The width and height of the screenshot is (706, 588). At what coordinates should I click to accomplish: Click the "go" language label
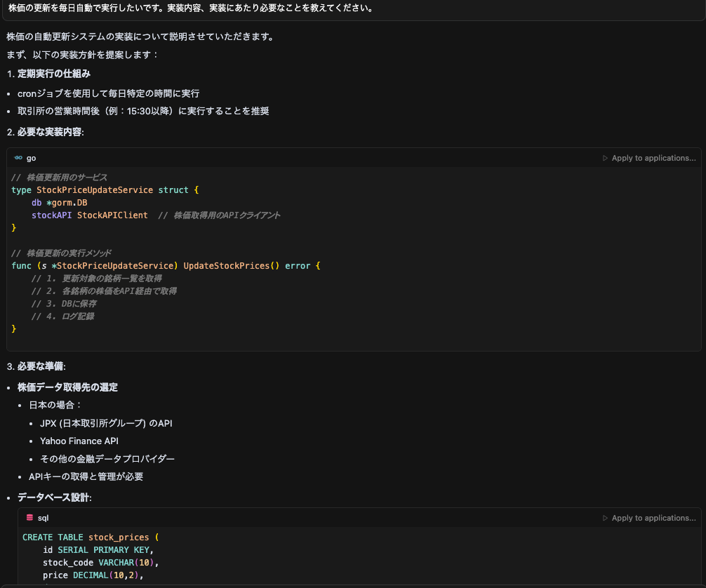(32, 159)
